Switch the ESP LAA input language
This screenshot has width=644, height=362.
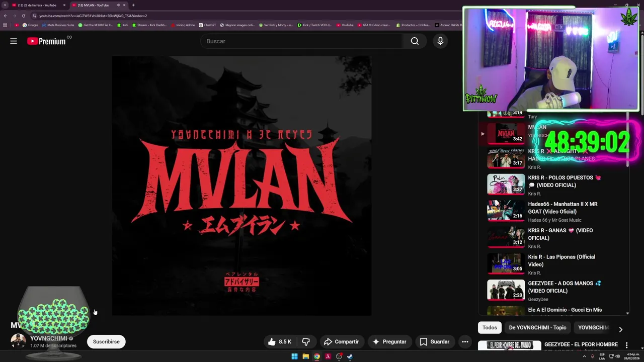coord(602,356)
